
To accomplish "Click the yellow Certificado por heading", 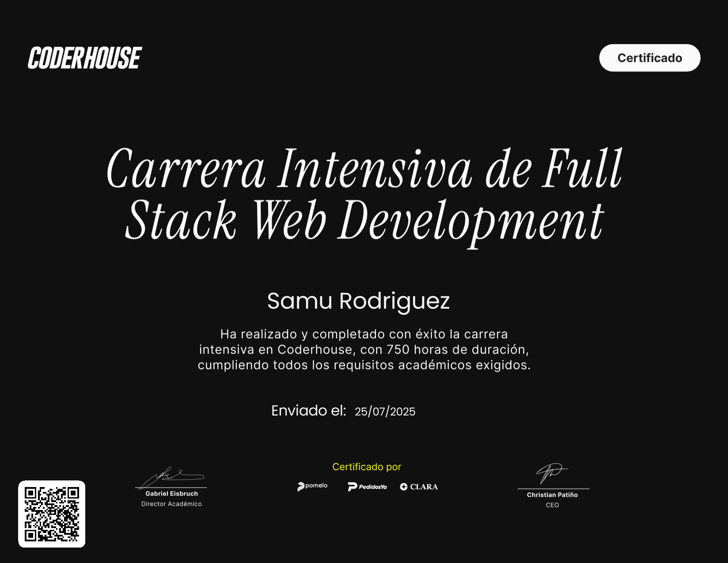I will click(367, 467).
